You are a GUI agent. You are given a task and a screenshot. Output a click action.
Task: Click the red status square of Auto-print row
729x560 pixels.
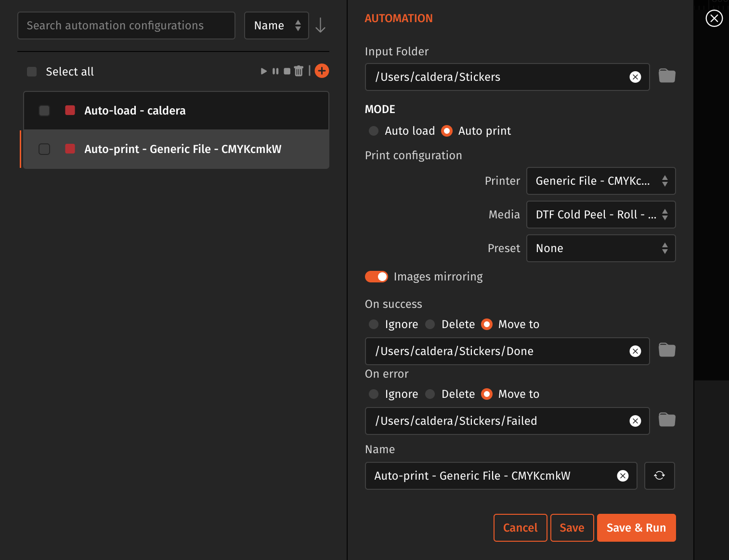click(x=70, y=149)
